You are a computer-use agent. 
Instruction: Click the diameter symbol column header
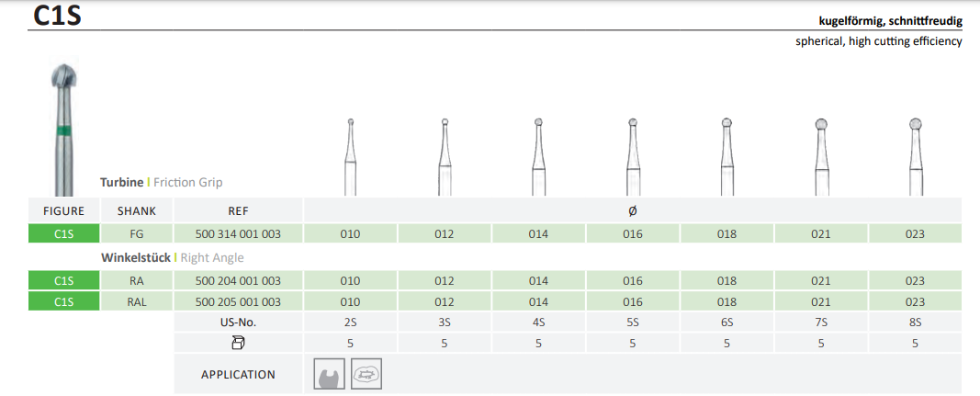[x=633, y=210]
